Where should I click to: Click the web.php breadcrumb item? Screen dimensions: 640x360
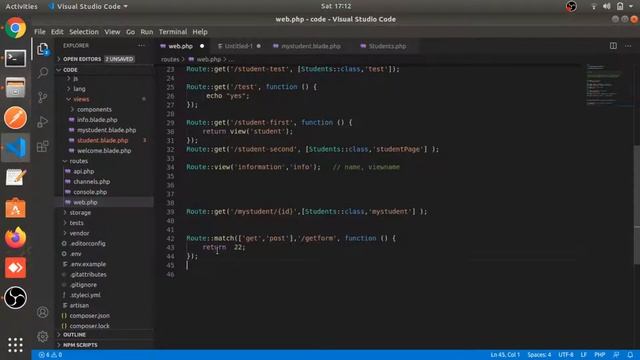[208, 60]
